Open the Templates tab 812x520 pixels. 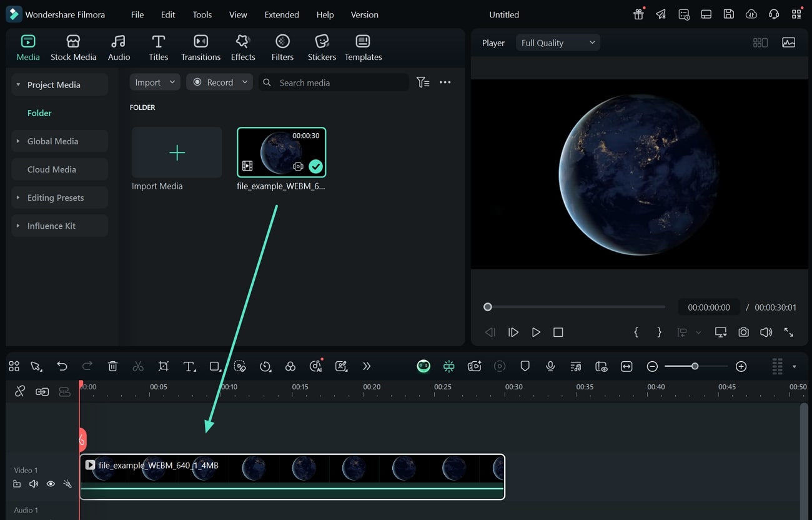coord(363,48)
